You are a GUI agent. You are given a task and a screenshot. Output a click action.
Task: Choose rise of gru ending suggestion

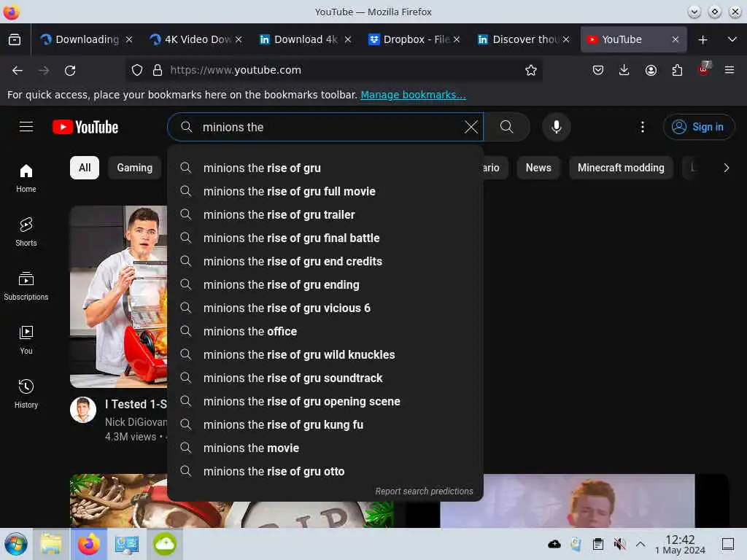325,285
